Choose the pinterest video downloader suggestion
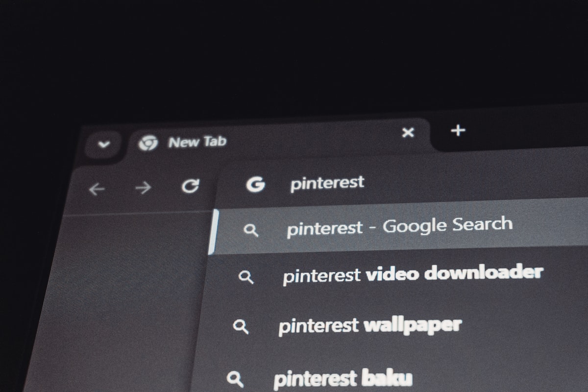This screenshot has width=588, height=392. point(413,273)
